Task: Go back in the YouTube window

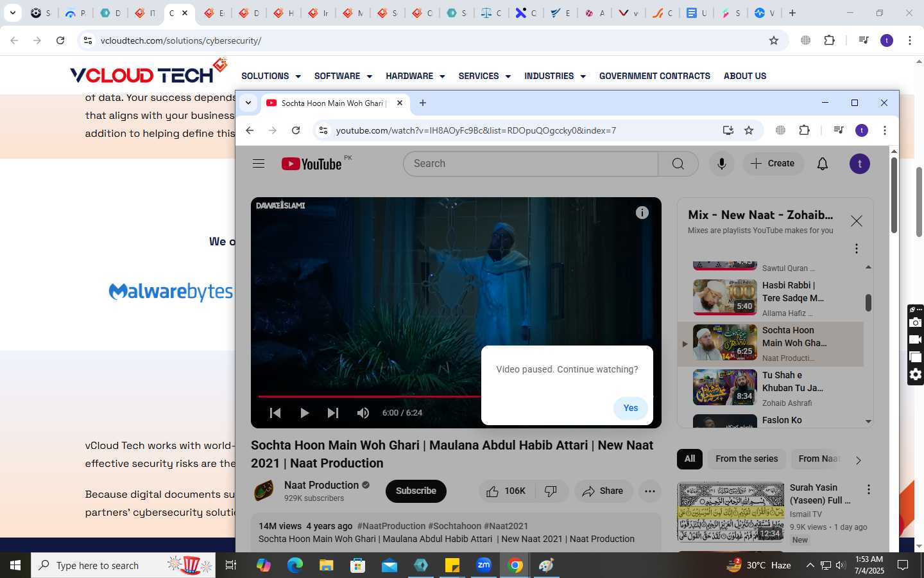Action: pyautogui.click(x=250, y=130)
